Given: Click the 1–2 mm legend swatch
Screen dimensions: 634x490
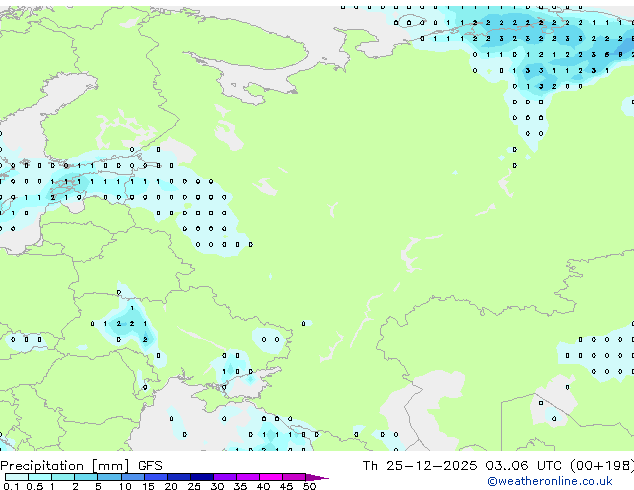Looking at the screenshot, I should point(63,477).
